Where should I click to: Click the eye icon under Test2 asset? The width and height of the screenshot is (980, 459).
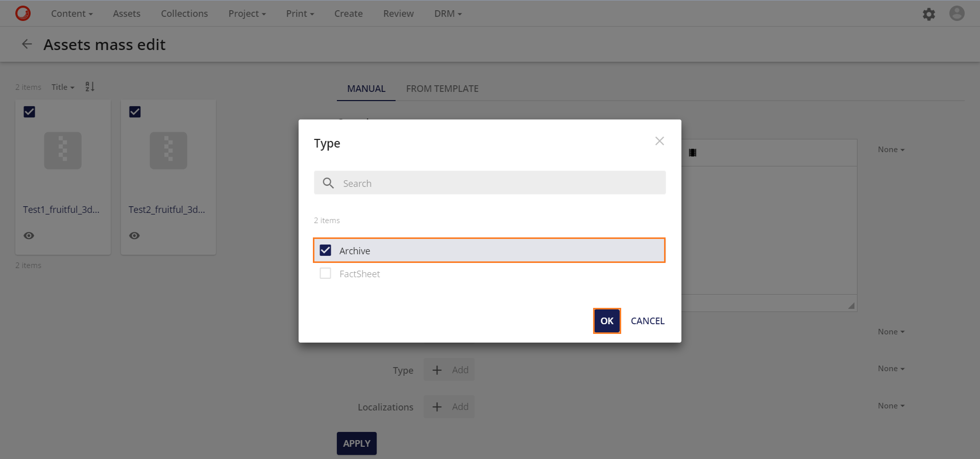[134, 235]
